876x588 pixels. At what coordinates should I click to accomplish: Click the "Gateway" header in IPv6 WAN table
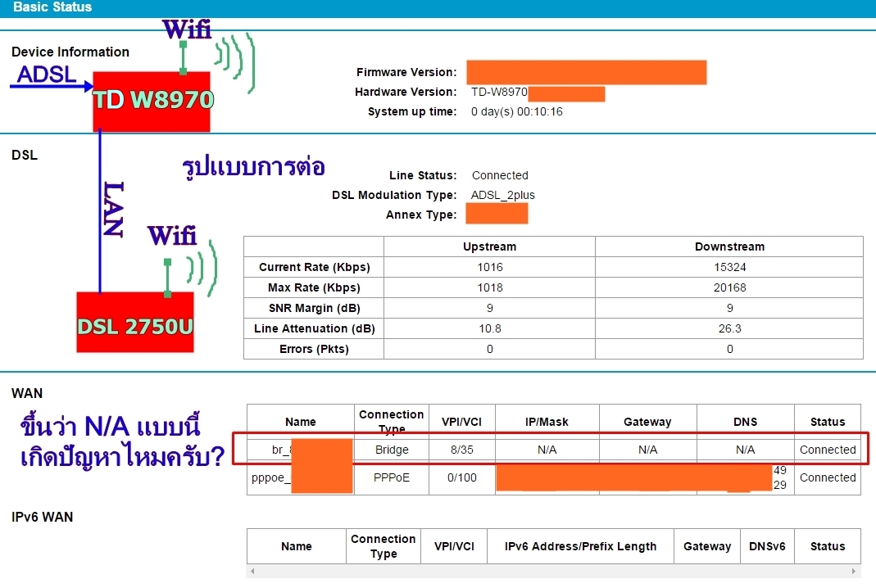pyautogui.click(x=706, y=546)
